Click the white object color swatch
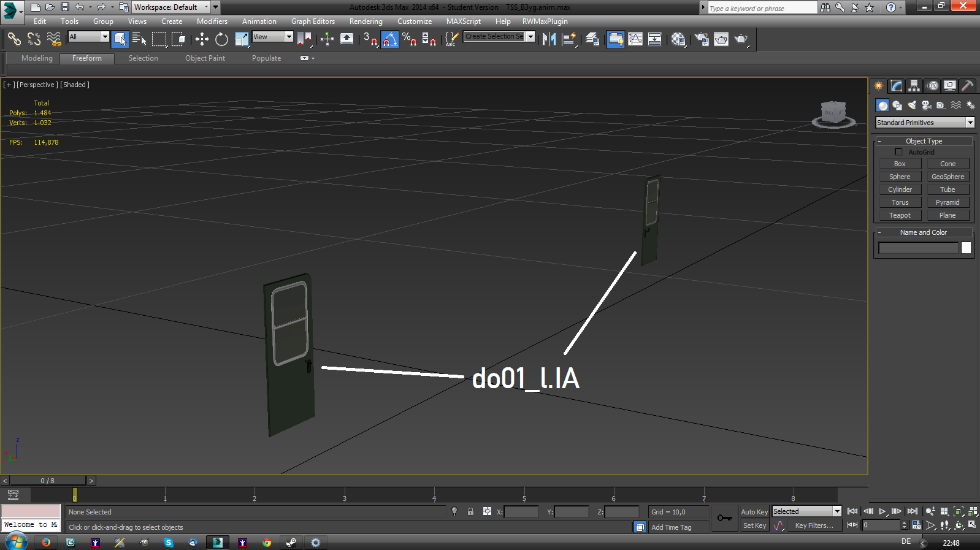Viewport: 980px width, 550px height. 966,248
